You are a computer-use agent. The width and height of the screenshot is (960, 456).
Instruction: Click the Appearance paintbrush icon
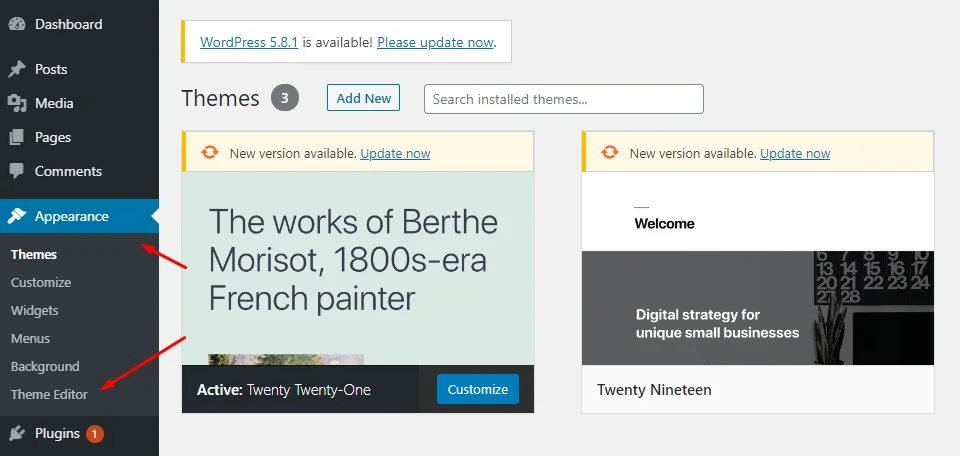tap(17, 216)
